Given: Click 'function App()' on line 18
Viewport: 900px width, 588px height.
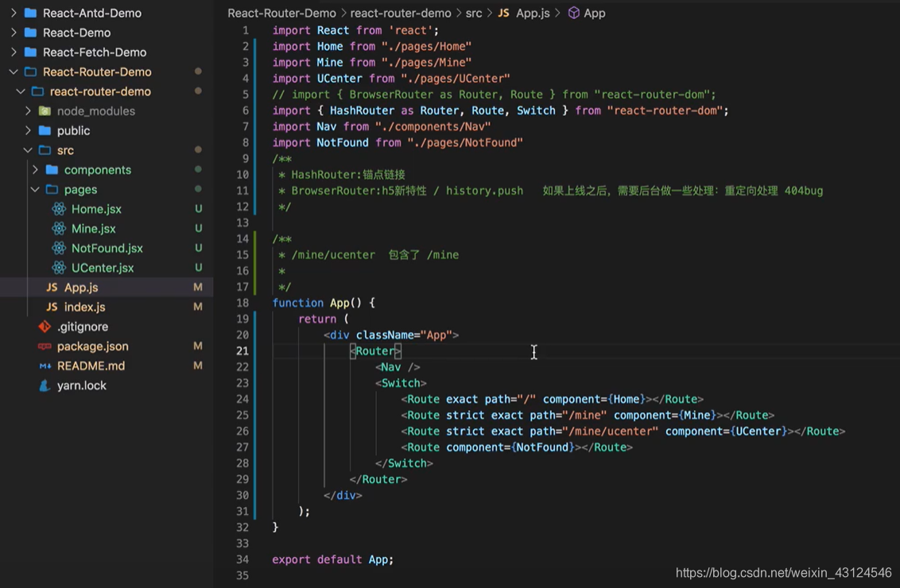Looking at the screenshot, I should [x=317, y=302].
